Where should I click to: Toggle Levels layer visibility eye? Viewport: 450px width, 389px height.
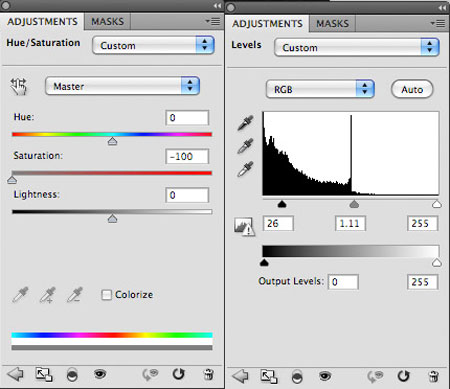click(x=325, y=376)
